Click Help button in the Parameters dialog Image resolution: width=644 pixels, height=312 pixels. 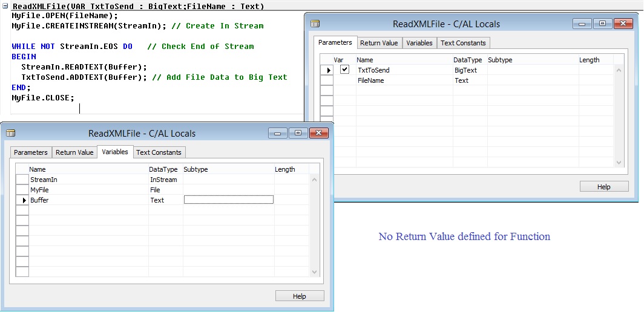[604, 187]
